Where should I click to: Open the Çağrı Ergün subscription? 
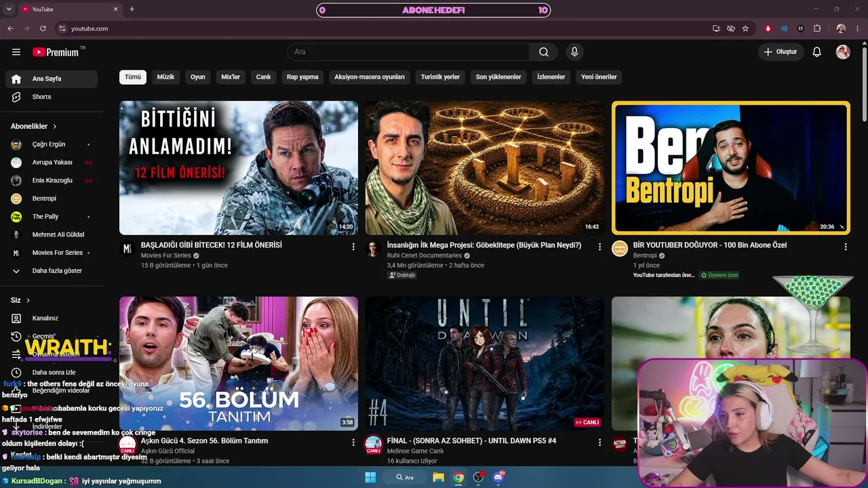[x=52, y=144]
